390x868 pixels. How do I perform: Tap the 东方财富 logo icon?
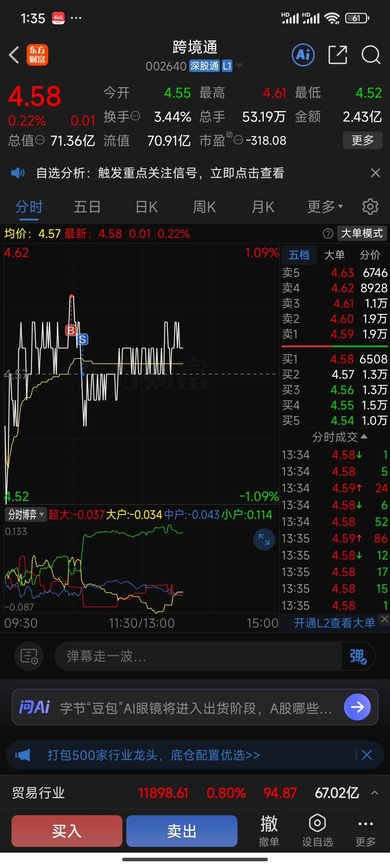point(37,55)
